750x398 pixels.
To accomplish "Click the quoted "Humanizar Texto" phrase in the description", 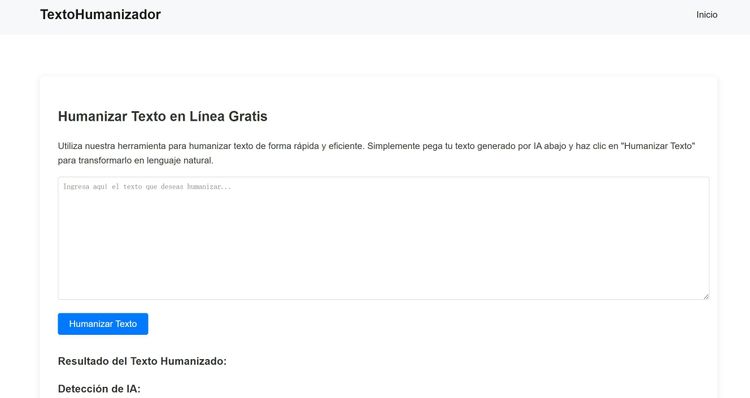I will coord(658,146).
